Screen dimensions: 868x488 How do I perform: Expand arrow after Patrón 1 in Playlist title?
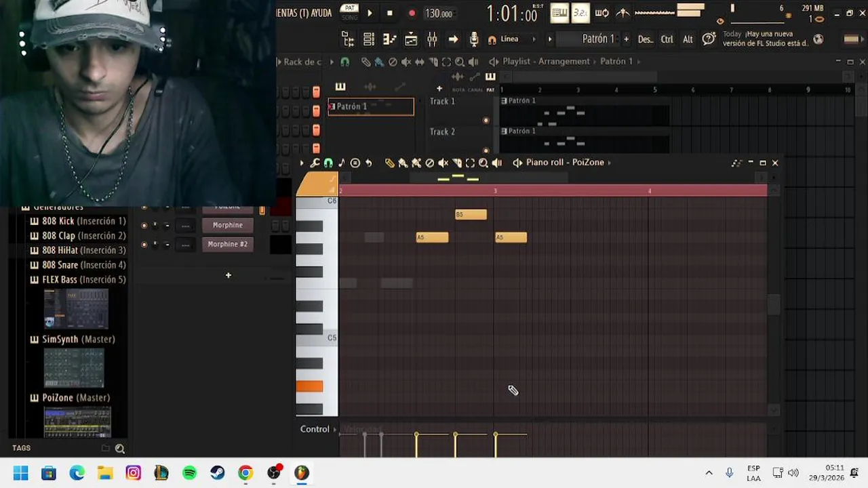pos(638,62)
